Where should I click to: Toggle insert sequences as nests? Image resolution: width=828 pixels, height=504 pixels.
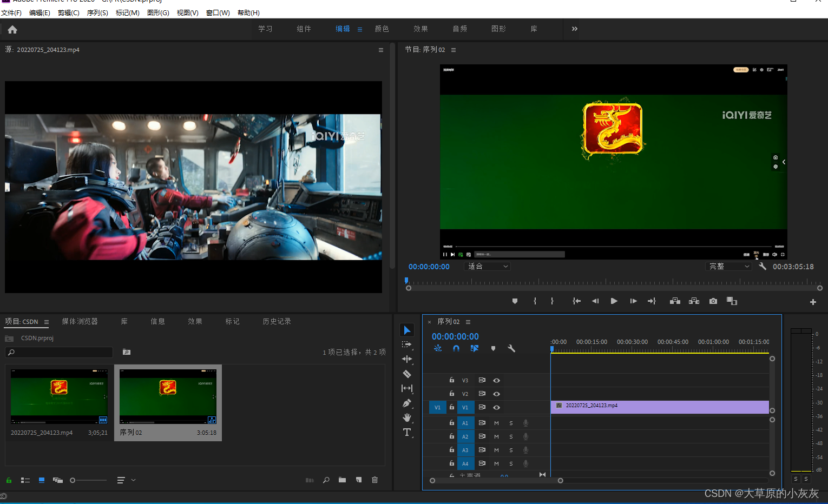(x=438, y=349)
